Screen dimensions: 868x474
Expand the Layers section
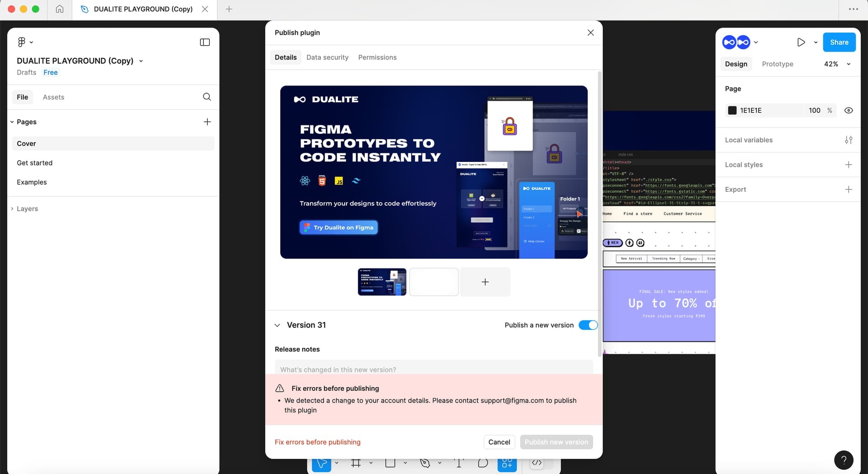(12, 209)
